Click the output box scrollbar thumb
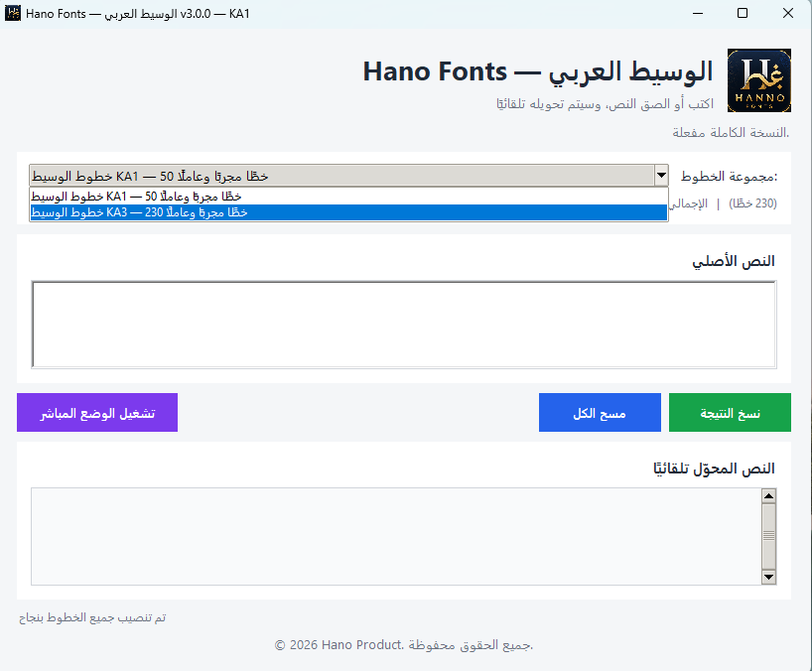Screen dimensions: 812x671 (x=769, y=536)
